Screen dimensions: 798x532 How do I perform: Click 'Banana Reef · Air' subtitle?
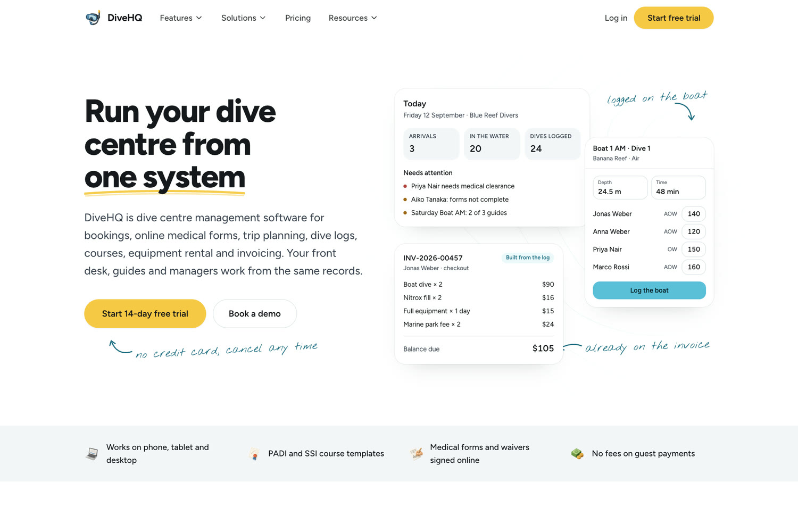point(616,159)
